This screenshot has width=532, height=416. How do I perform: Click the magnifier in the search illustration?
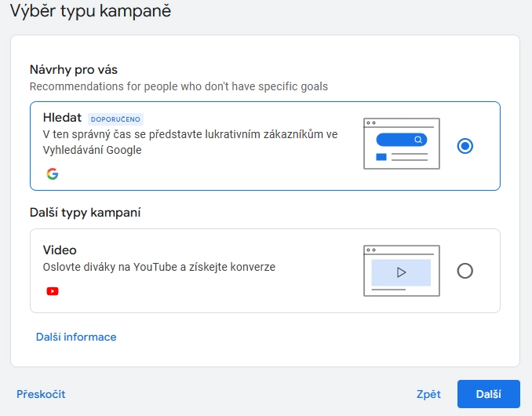tap(418, 140)
